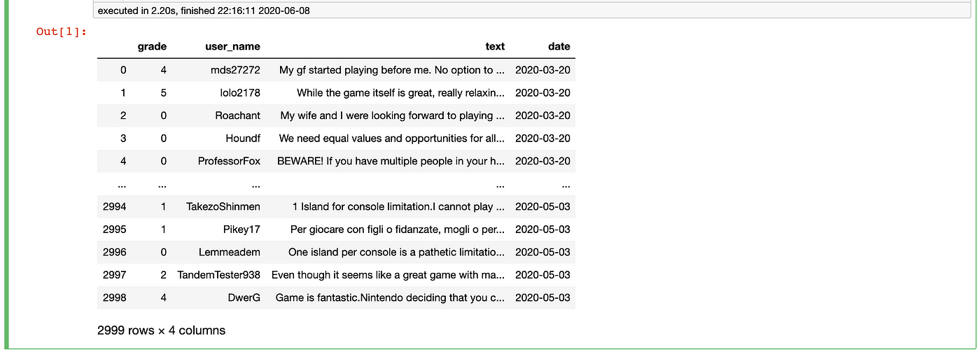This screenshot has width=980, height=352.
Task: Click the 'grade' column header
Action: (152, 46)
